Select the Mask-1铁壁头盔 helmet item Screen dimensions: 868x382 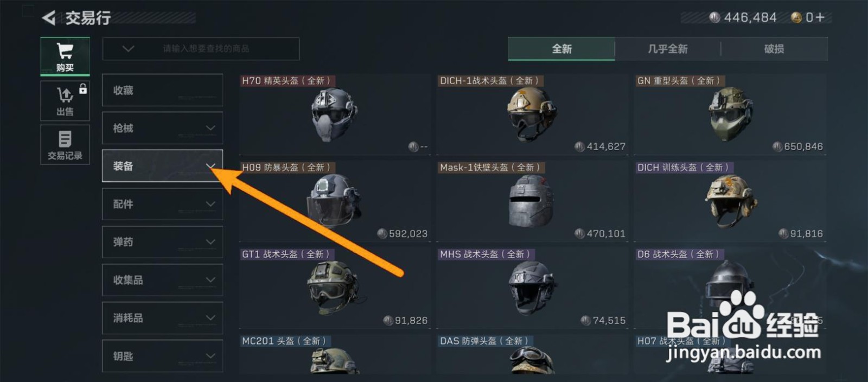[532, 201]
